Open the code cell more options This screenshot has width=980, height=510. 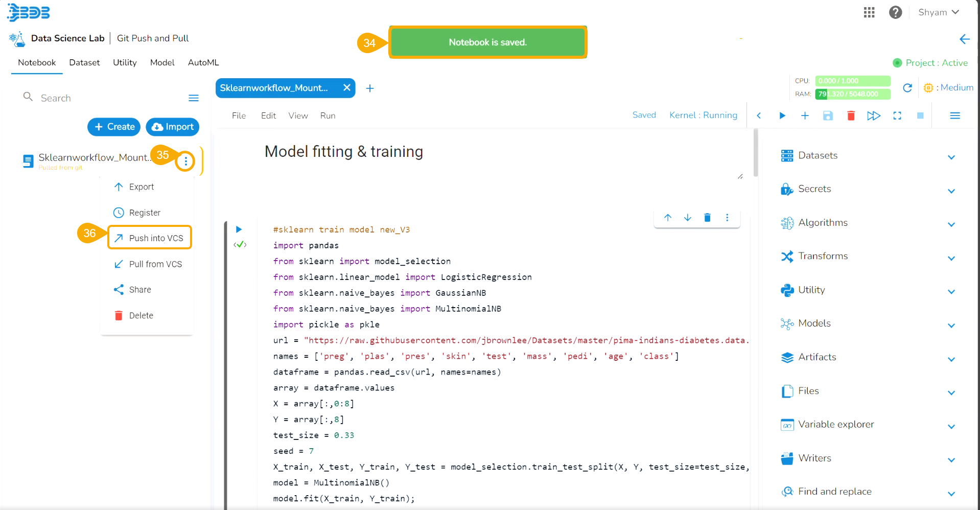[727, 218]
